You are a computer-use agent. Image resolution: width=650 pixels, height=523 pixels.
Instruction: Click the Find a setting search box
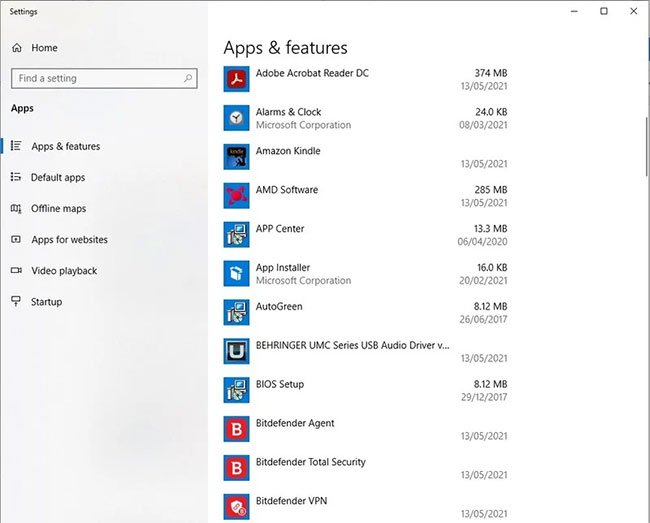pos(98,78)
